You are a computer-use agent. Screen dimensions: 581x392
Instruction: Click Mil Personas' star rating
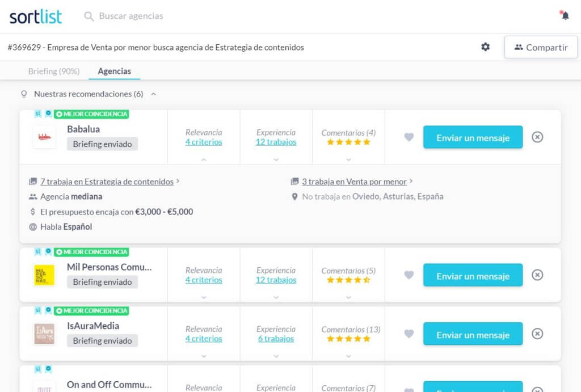coord(349,280)
